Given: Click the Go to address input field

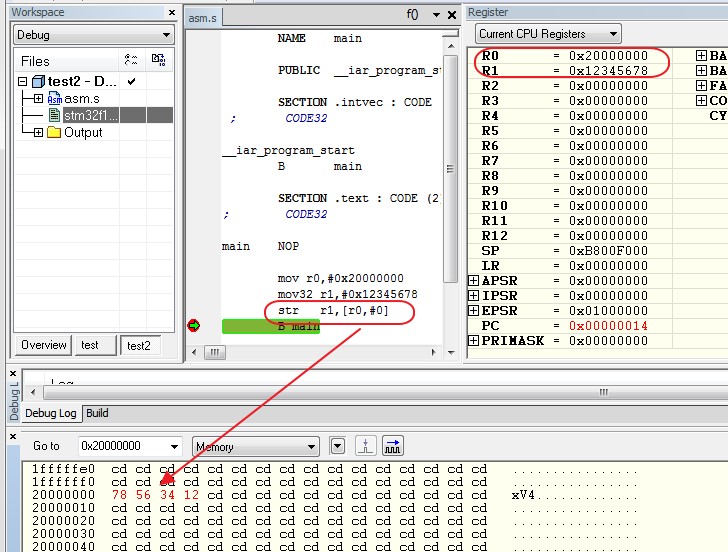Looking at the screenshot, I should tap(124, 446).
